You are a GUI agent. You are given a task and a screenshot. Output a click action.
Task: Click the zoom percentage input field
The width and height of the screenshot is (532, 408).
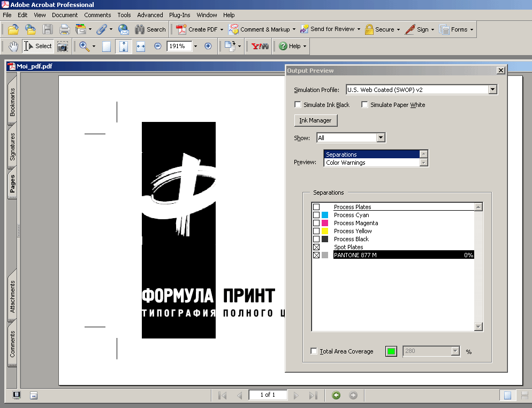tap(179, 46)
